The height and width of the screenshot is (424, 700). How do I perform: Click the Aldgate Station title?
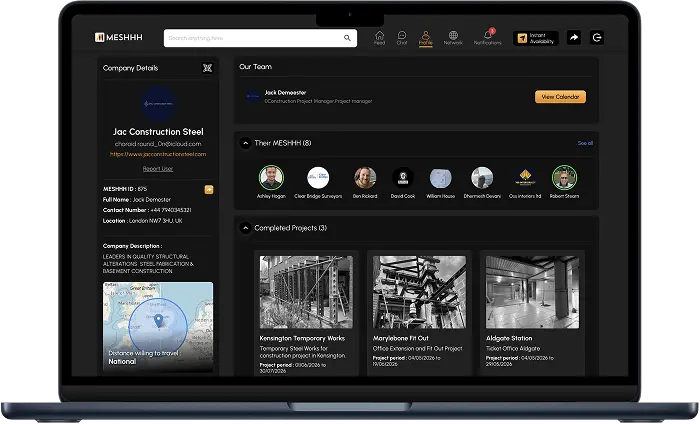coord(509,338)
